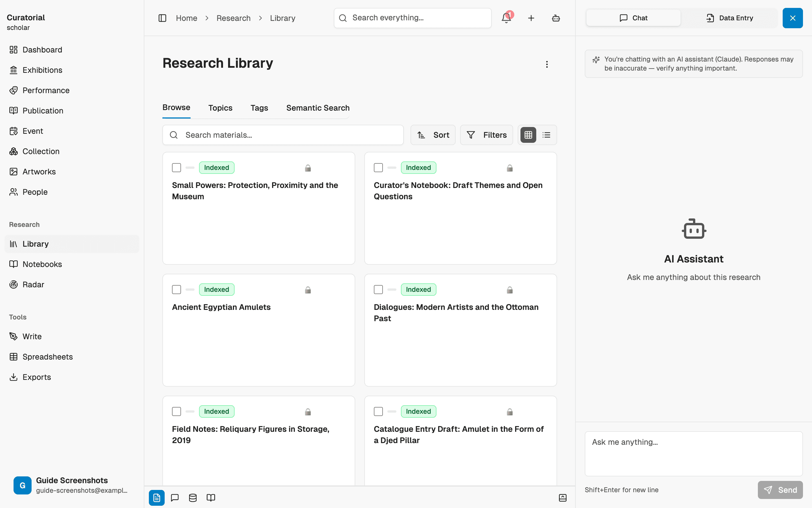Open Exhibitions section
This screenshot has height=508, width=812.
(72, 70)
